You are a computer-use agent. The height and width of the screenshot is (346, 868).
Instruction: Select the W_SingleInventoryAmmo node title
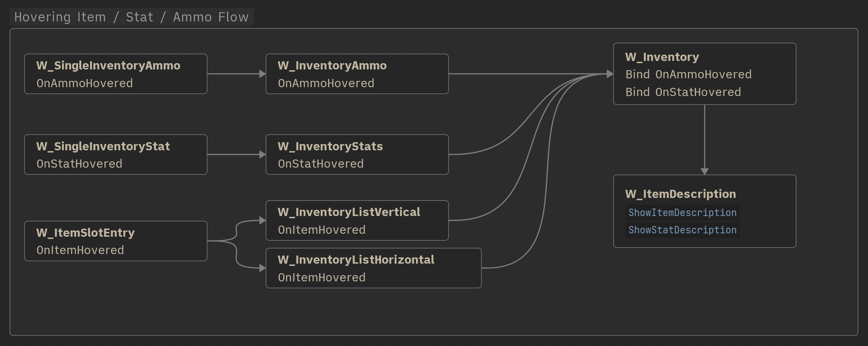(108, 65)
